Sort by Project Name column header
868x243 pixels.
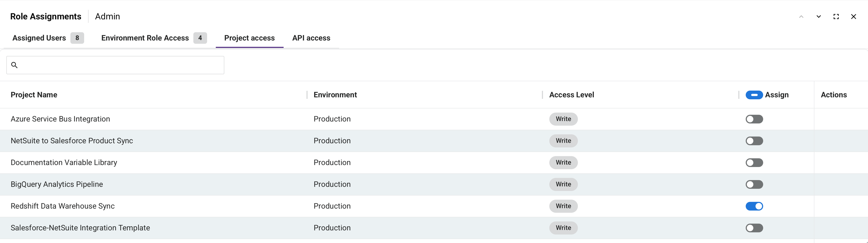coord(34,95)
